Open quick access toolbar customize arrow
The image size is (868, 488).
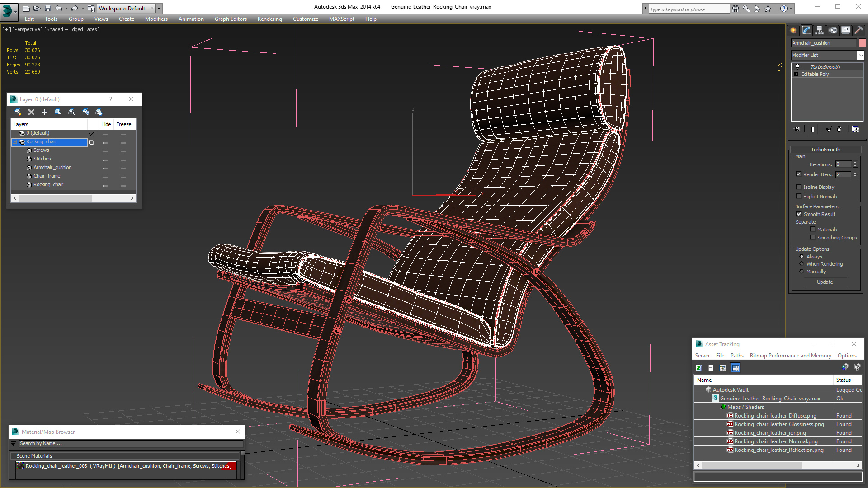159,8
